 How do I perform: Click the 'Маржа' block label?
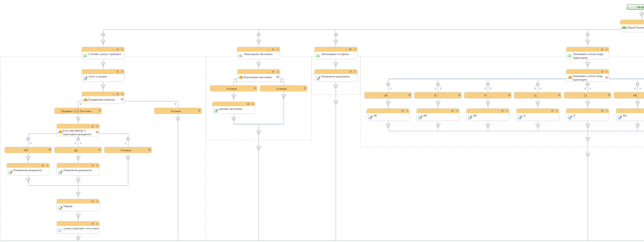[68, 206]
